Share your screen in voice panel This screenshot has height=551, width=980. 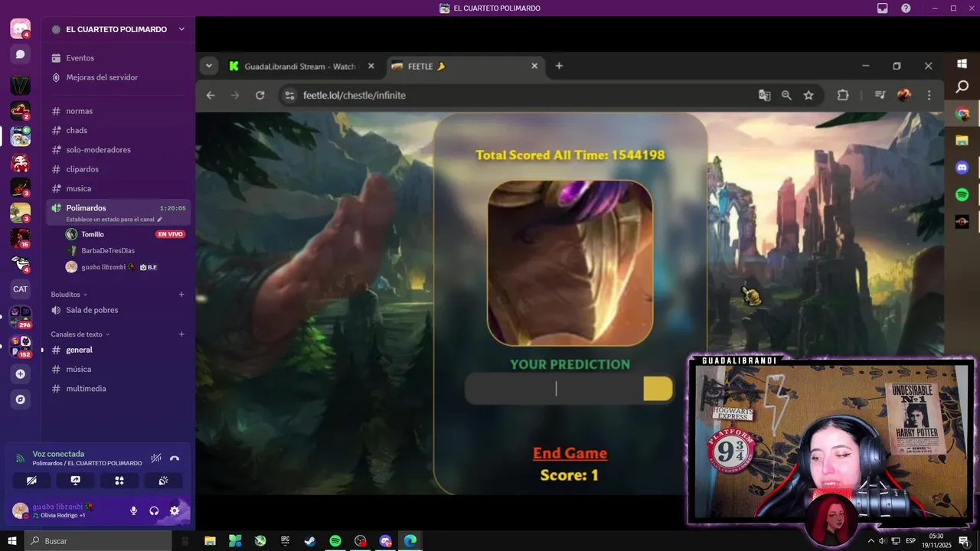click(x=75, y=481)
